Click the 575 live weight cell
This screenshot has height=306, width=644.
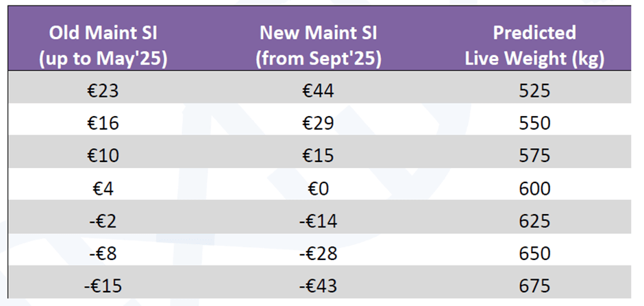coord(534,156)
